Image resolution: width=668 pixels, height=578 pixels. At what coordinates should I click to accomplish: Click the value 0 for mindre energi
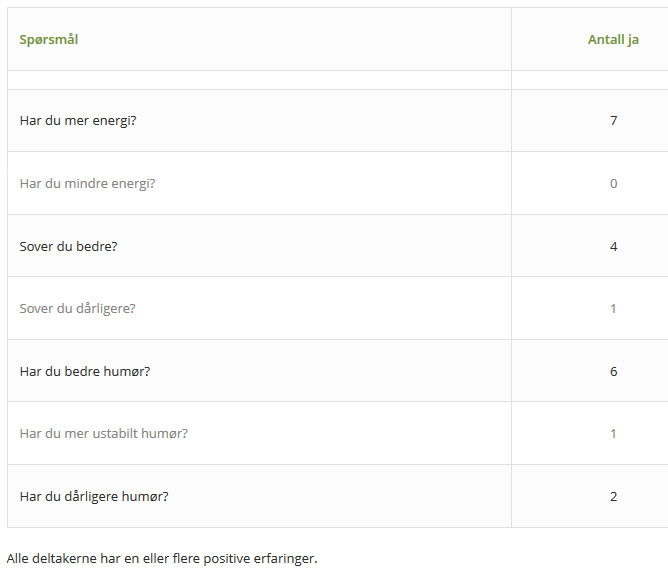pos(613,184)
